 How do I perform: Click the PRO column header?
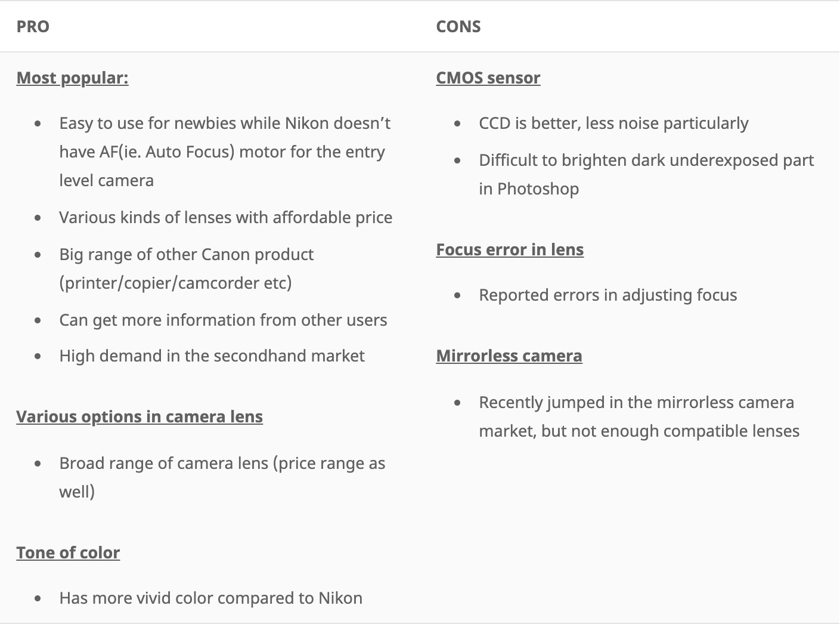(x=33, y=27)
